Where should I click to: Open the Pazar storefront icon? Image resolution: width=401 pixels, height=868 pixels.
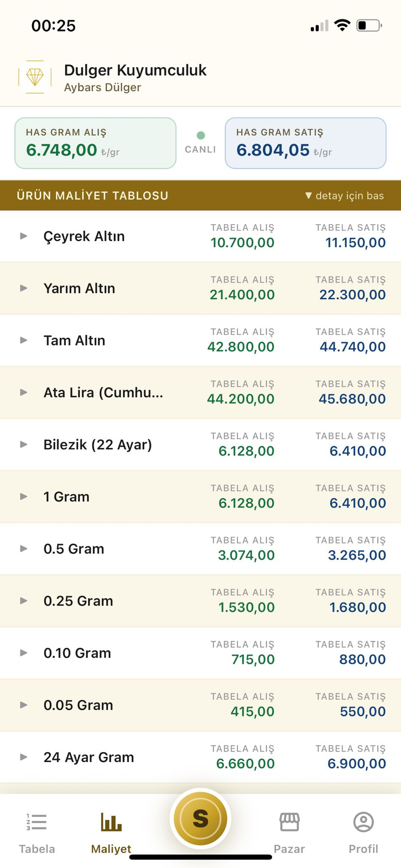click(x=289, y=822)
